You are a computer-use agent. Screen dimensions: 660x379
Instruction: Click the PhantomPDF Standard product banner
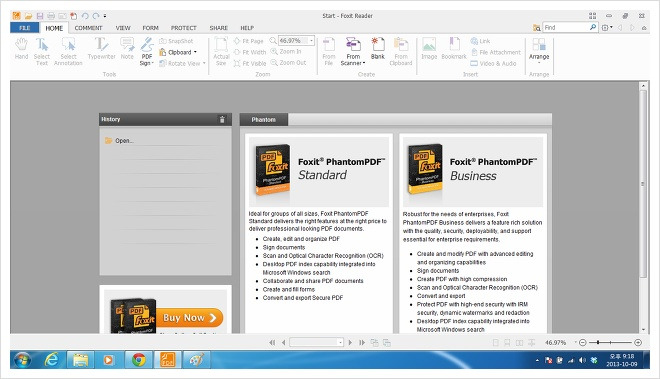[x=319, y=171]
